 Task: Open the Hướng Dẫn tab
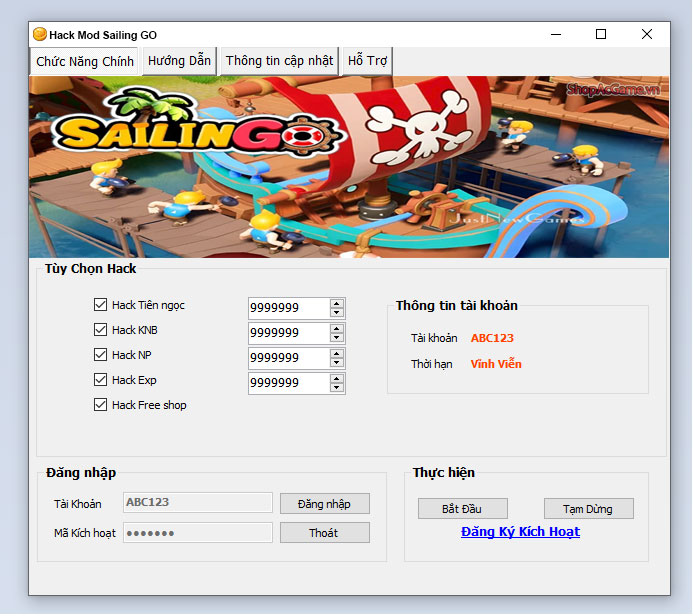pos(179,61)
